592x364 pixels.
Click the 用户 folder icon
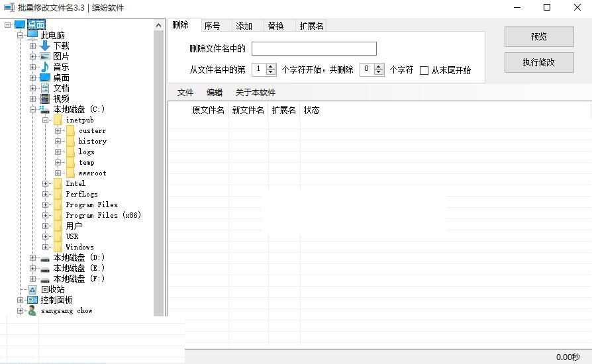point(58,226)
